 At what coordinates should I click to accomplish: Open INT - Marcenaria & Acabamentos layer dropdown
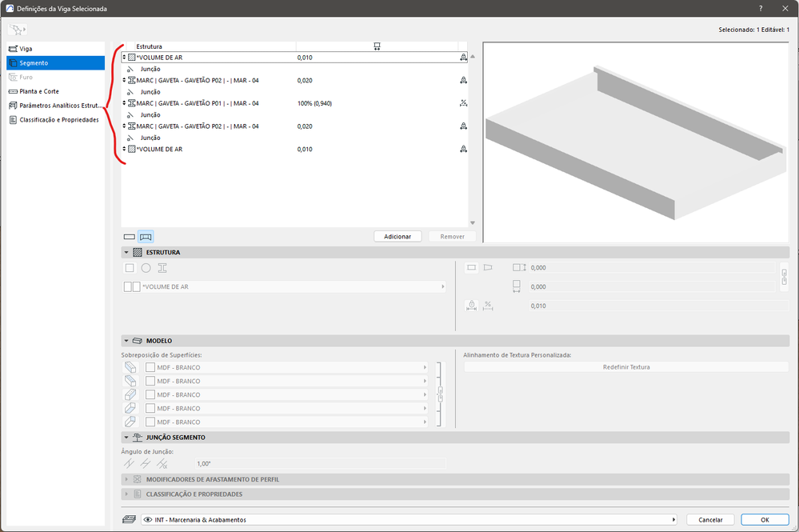click(409, 520)
